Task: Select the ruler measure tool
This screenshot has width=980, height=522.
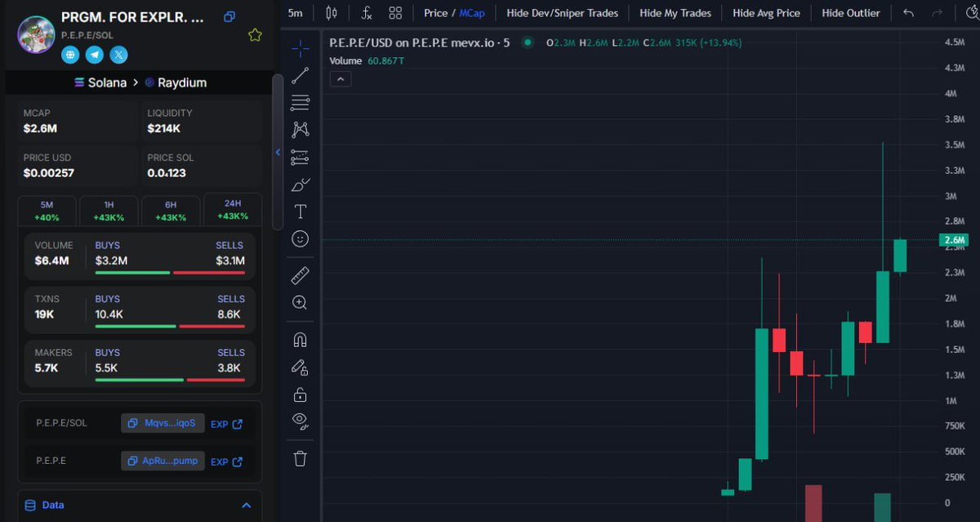Action: pos(301,275)
